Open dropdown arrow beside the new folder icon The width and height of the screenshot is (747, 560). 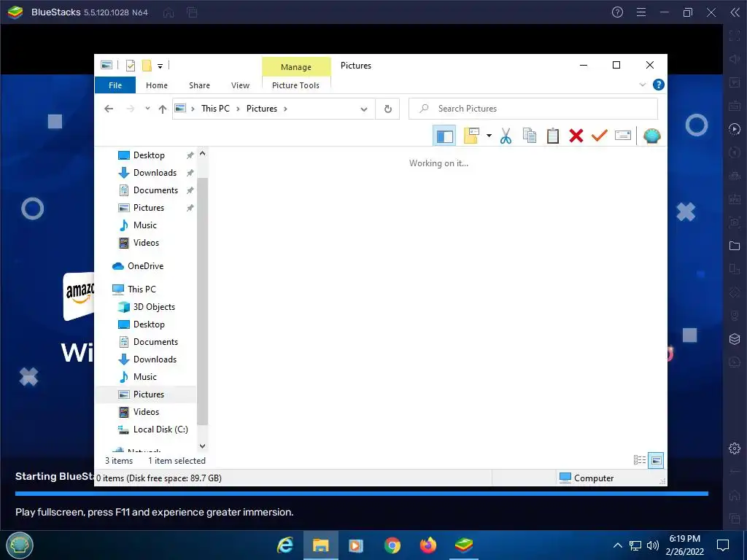click(x=489, y=136)
